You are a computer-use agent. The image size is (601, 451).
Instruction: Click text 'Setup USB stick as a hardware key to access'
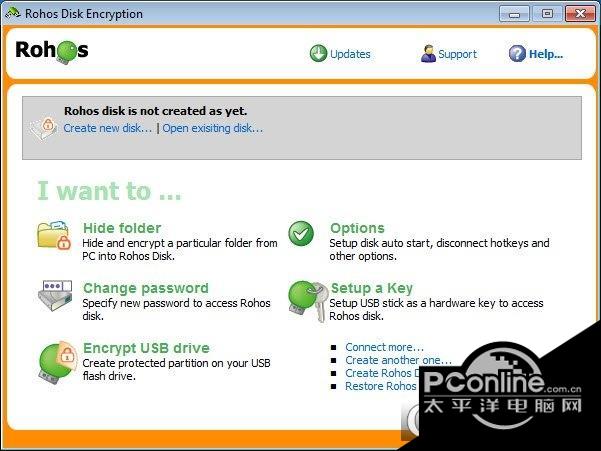click(436, 303)
